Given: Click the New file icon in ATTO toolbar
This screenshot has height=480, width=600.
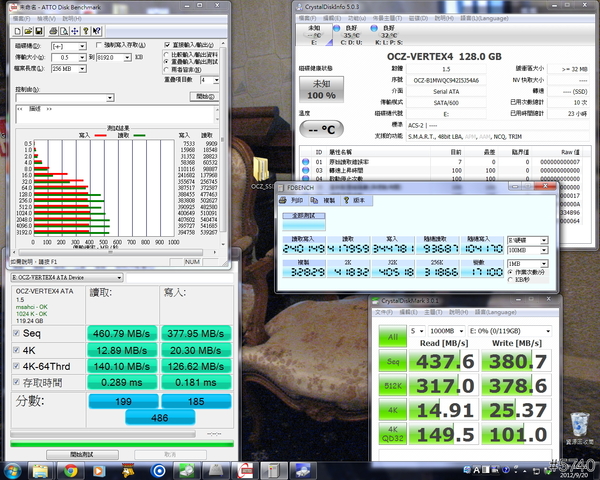Looking at the screenshot, I should [16, 30].
